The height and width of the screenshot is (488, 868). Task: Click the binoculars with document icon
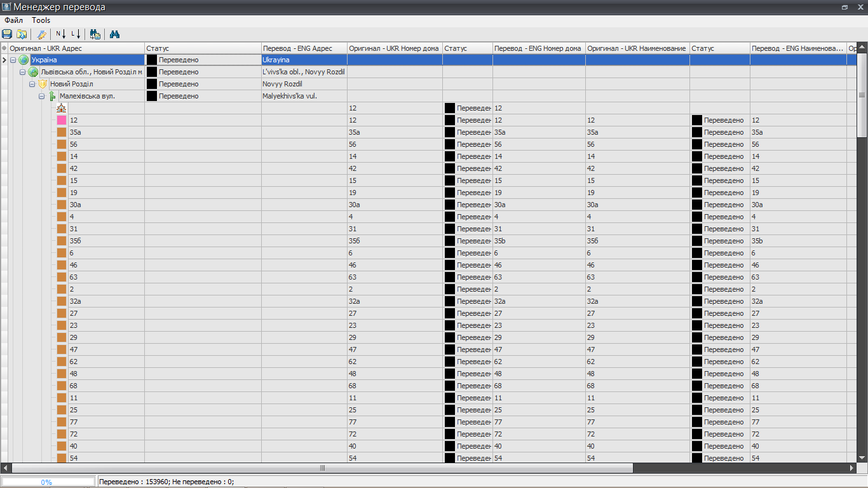(95, 34)
